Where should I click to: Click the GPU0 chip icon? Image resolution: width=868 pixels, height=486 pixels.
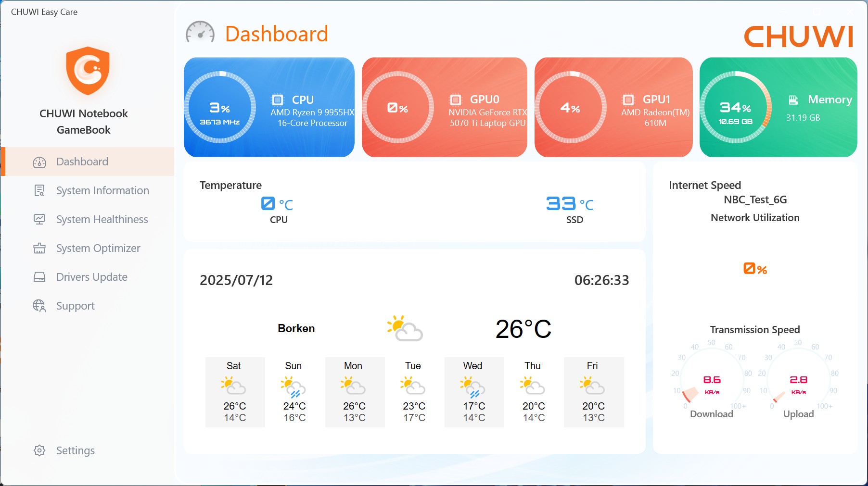(456, 100)
